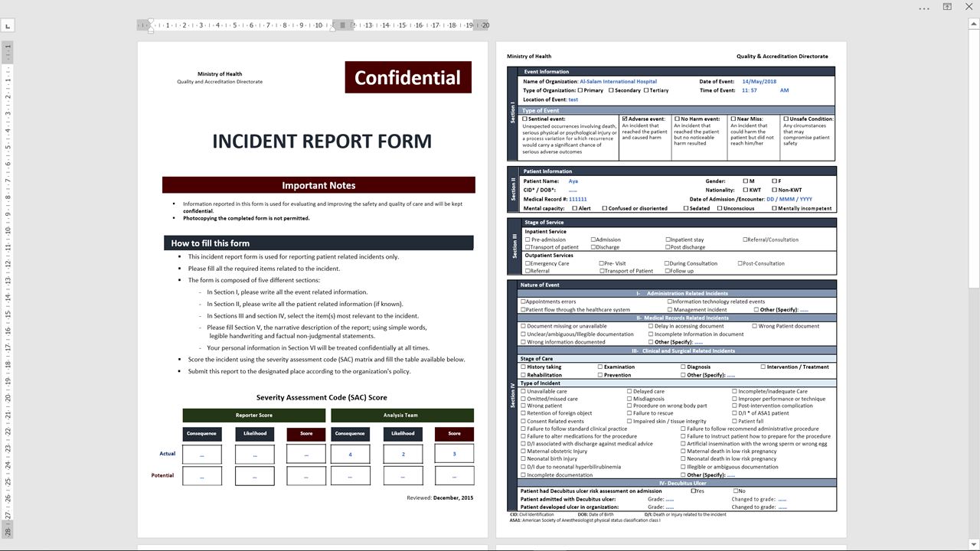Image resolution: width=980 pixels, height=551 pixels.
Task: Click the INCIDENT REPORT FORM title
Action: [x=322, y=141]
